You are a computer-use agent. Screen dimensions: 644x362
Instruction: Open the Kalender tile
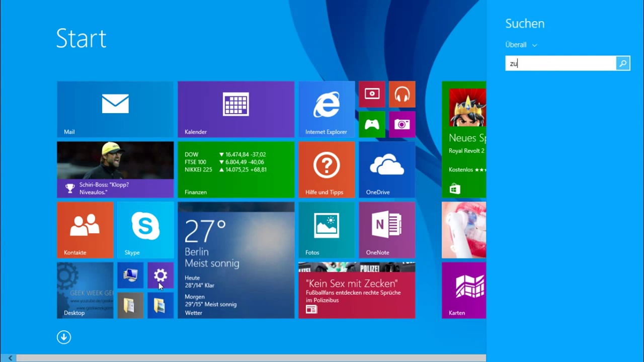click(x=235, y=109)
